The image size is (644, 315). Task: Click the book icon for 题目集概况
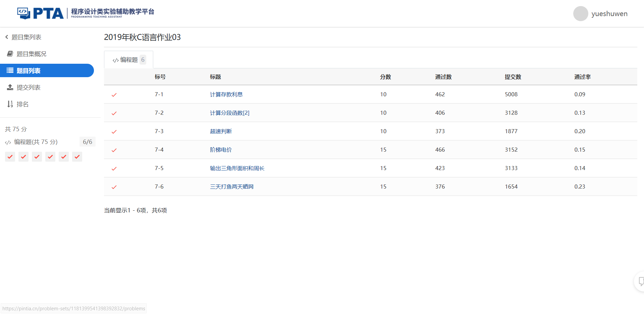(10, 54)
